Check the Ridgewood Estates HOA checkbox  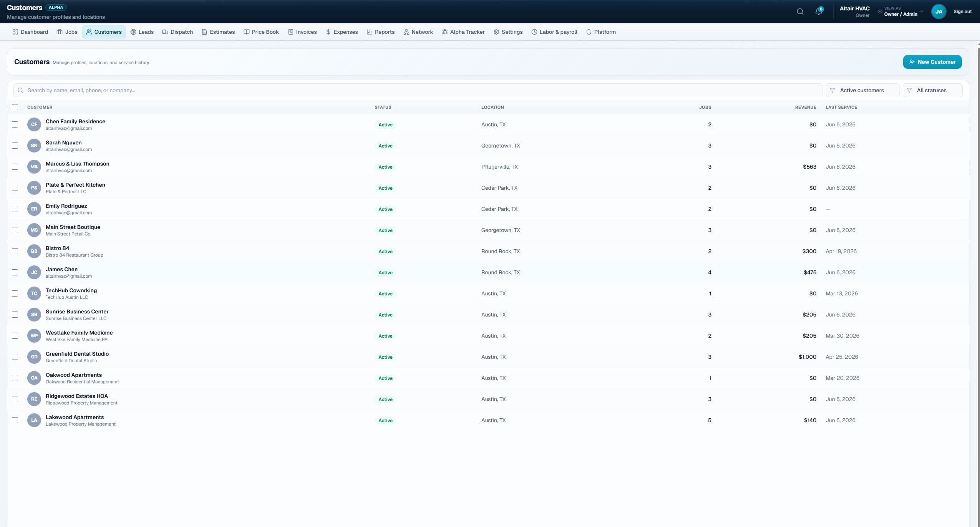(15, 399)
